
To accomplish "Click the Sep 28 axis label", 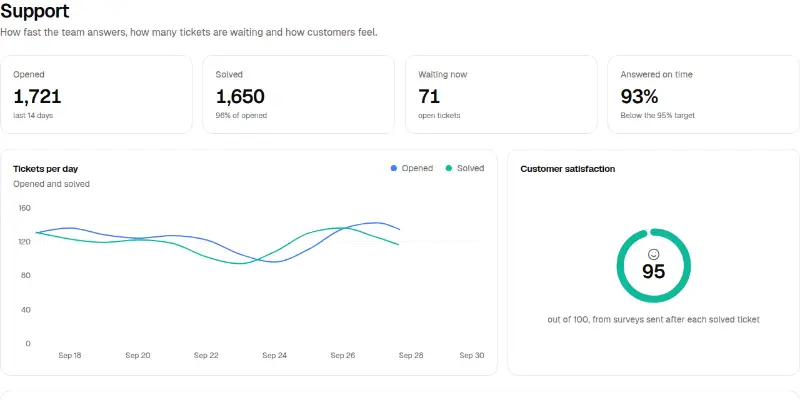I will (x=411, y=355).
